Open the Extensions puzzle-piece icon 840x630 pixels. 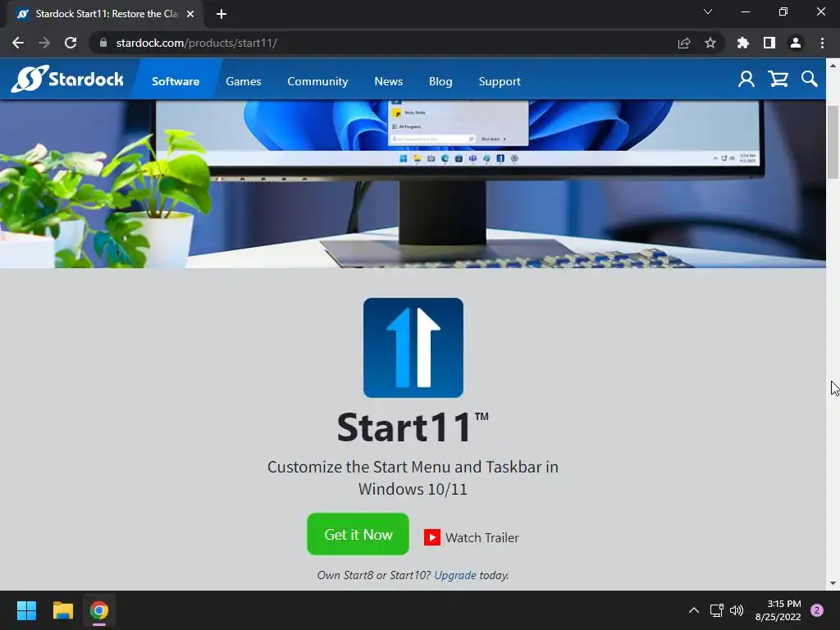[742, 43]
